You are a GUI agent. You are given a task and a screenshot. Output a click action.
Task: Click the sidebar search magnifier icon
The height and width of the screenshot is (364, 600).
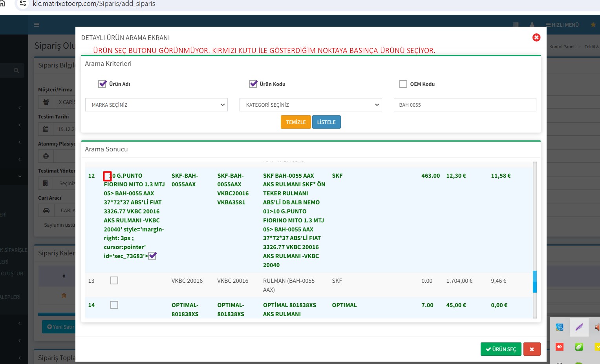(16, 71)
